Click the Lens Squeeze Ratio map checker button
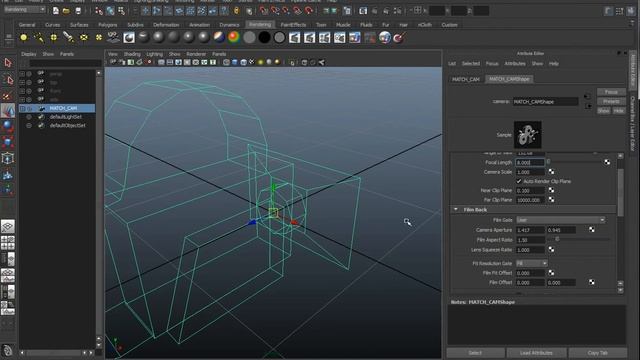The image size is (640, 360). click(x=551, y=249)
